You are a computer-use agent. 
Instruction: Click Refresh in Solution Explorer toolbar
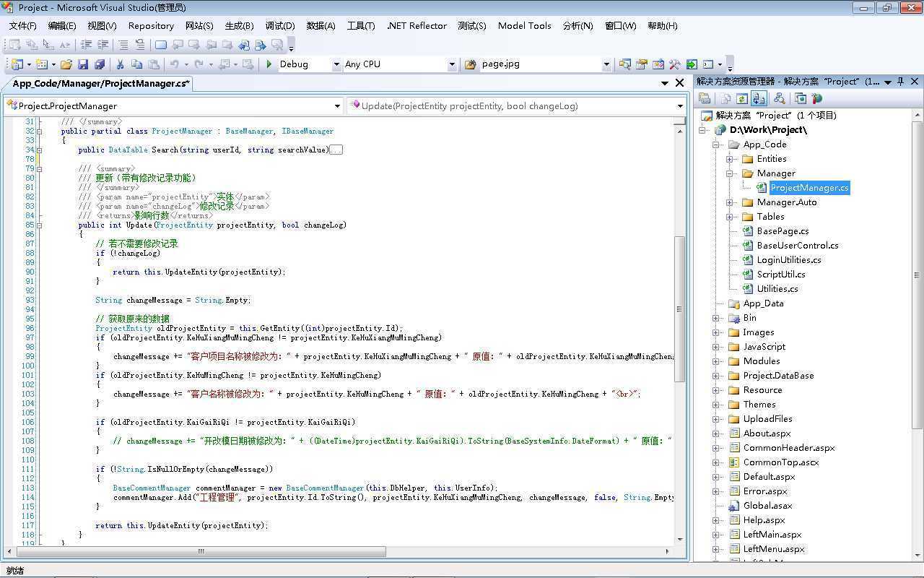pos(741,99)
